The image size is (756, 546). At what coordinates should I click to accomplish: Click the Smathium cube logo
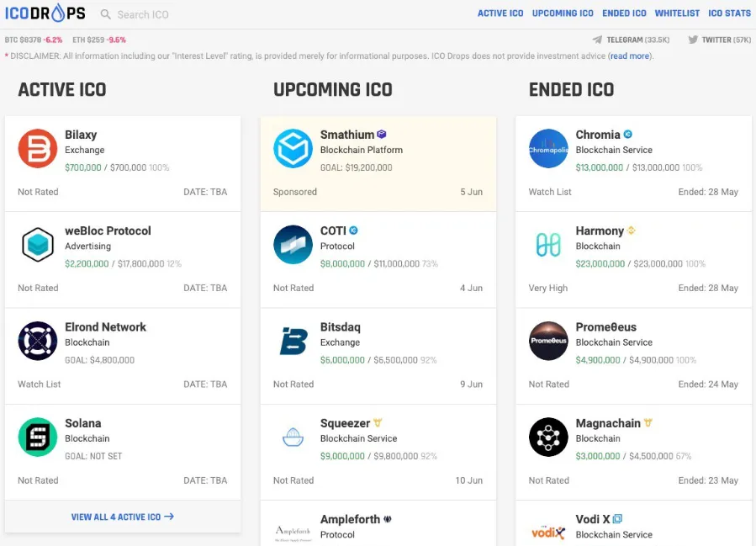pyautogui.click(x=293, y=149)
